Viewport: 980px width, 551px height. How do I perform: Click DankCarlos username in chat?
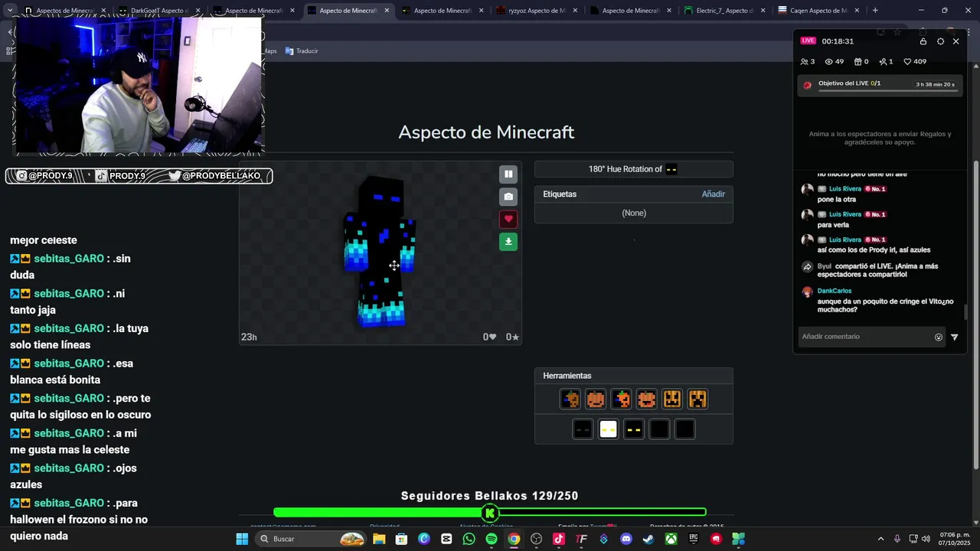click(835, 291)
